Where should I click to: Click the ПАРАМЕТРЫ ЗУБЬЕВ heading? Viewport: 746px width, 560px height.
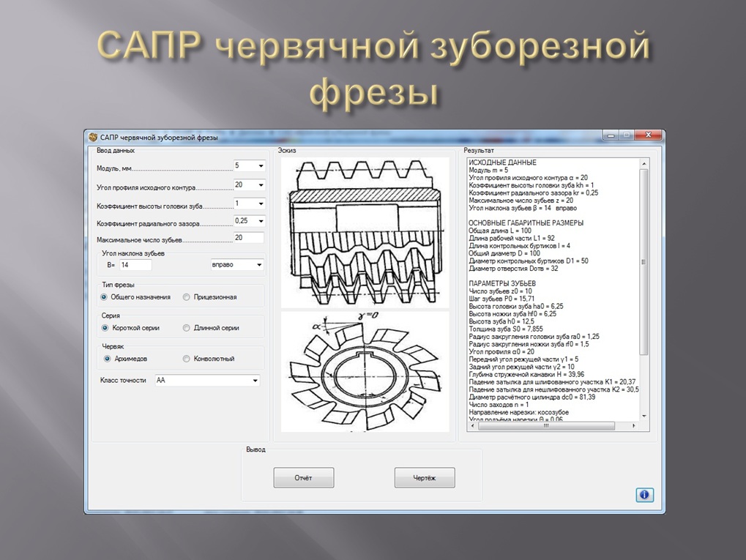click(x=502, y=283)
